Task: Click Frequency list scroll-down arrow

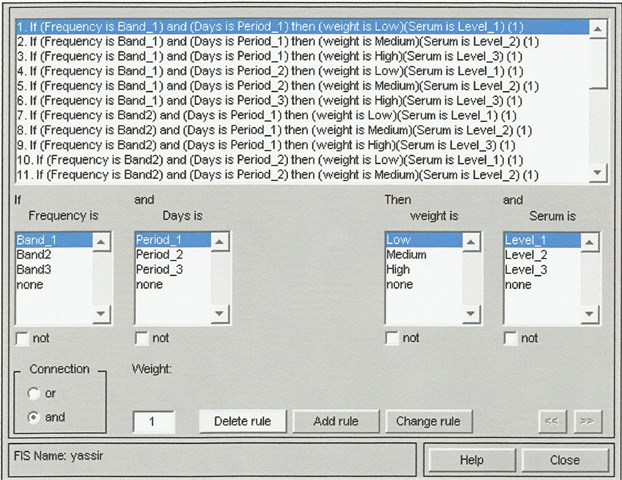Action: [101, 314]
